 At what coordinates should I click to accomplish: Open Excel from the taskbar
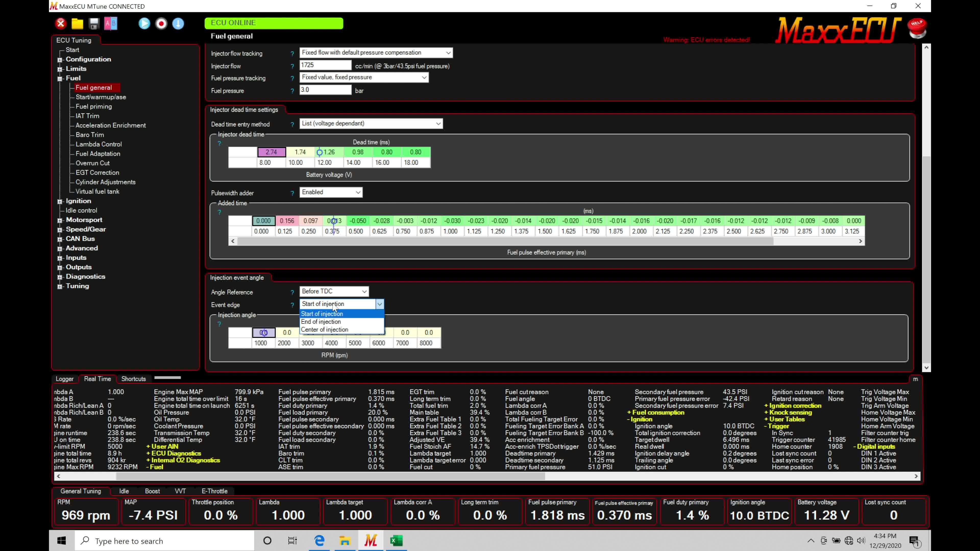(396, 540)
